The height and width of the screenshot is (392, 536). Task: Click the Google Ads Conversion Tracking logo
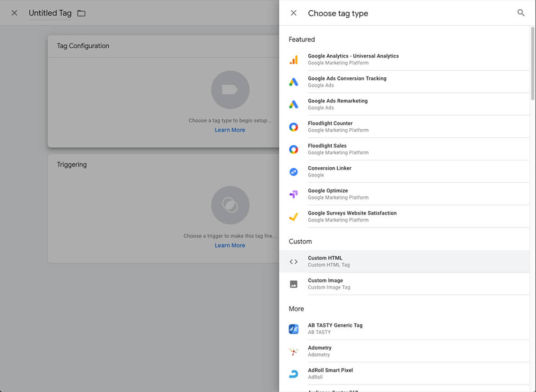pyautogui.click(x=293, y=82)
